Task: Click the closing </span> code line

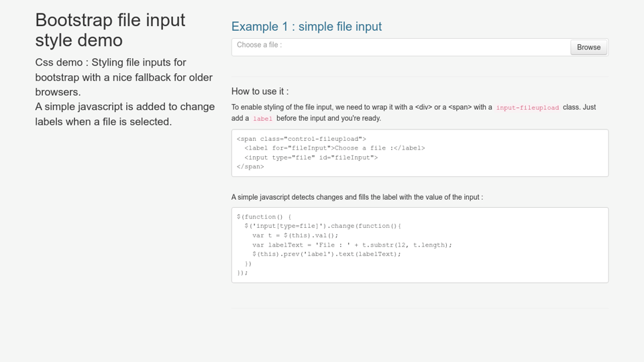Action: point(250,167)
